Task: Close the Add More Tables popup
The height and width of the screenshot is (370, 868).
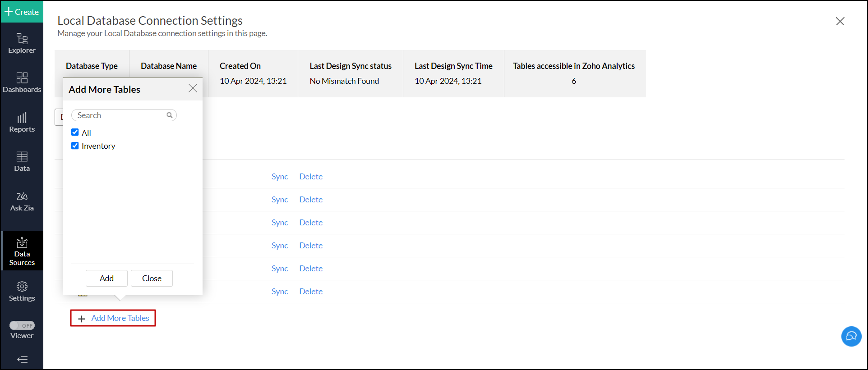Action: point(193,88)
